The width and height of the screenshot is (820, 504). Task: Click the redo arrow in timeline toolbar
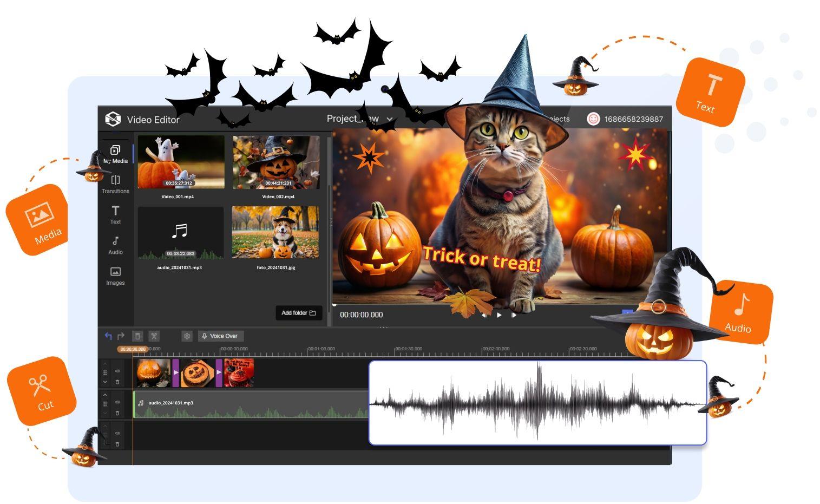(x=121, y=336)
